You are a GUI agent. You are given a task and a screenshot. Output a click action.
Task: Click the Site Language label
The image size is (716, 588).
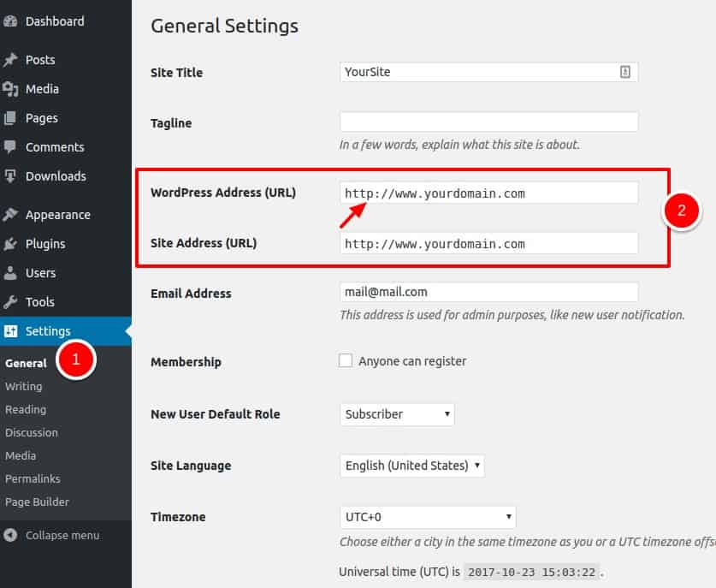pyautogui.click(x=191, y=466)
